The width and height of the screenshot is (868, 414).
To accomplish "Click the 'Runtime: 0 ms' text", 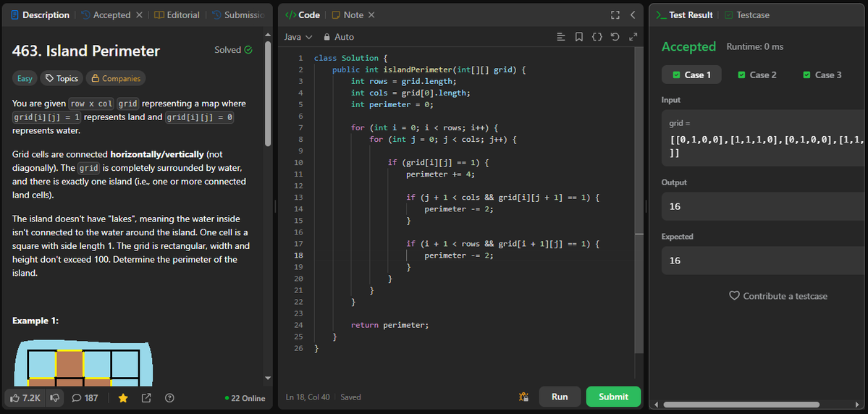I will coord(755,46).
